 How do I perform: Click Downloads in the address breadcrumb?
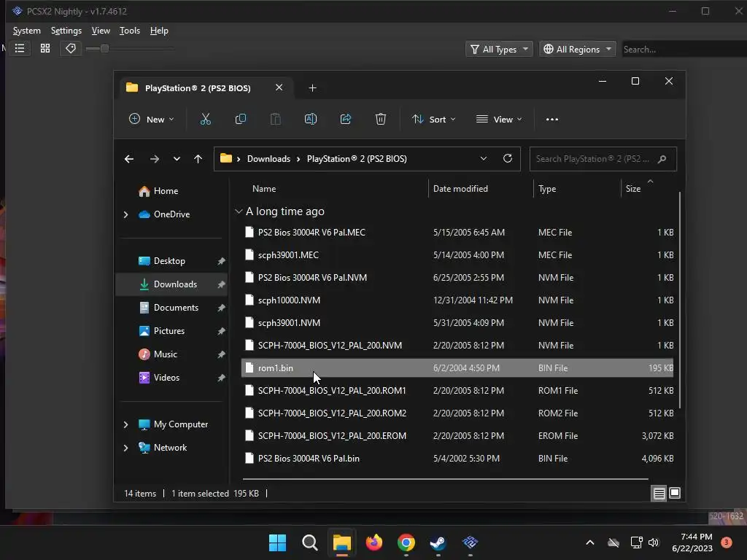[268, 159]
